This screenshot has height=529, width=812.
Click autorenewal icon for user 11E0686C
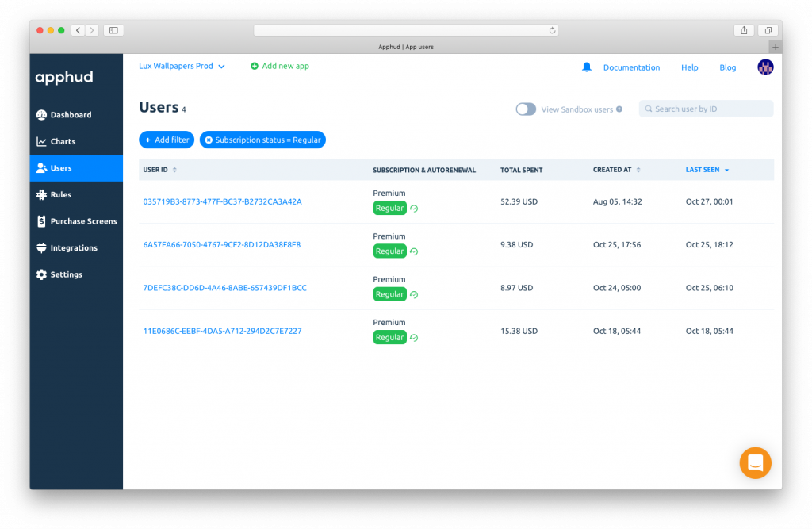414,337
